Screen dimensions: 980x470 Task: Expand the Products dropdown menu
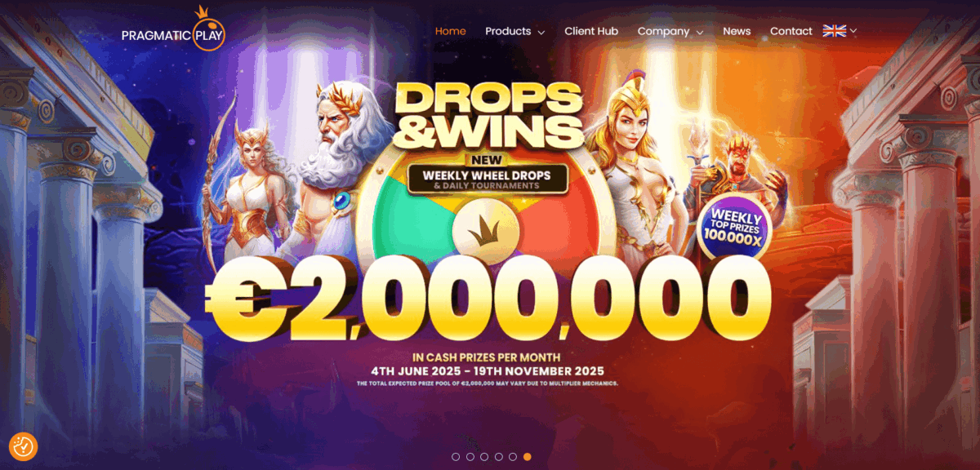click(x=514, y=31)
